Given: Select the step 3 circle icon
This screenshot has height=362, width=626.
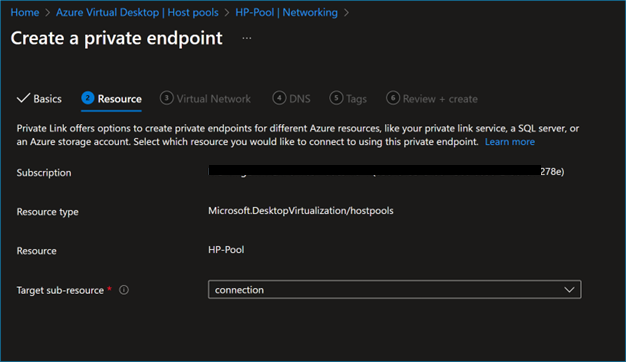Looking at the screenshot, I should pos(166,98).
